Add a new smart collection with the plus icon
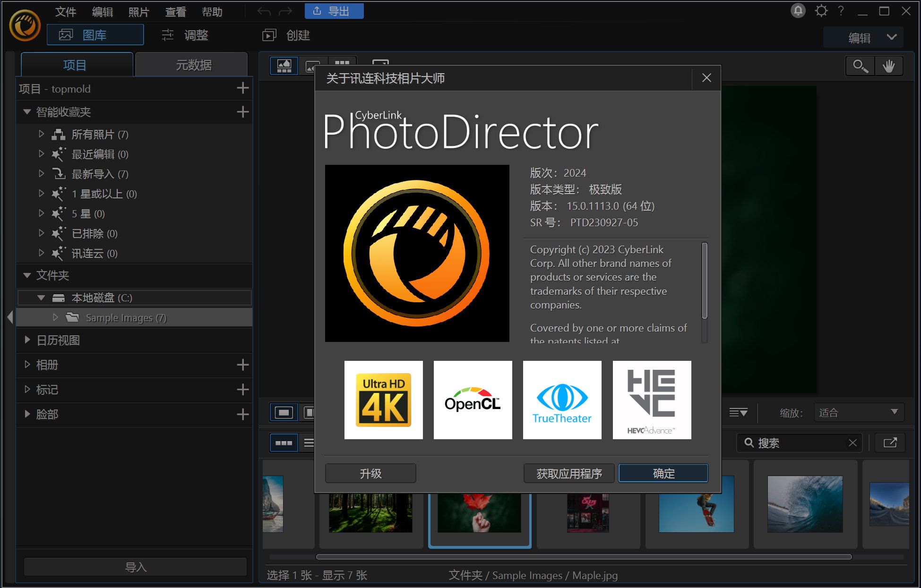 [242, 112]
